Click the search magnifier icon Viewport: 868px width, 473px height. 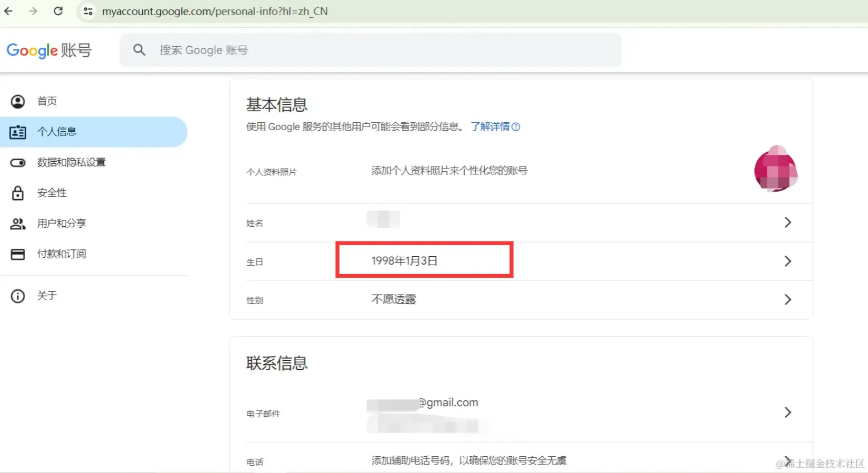[x=139, y=49]
